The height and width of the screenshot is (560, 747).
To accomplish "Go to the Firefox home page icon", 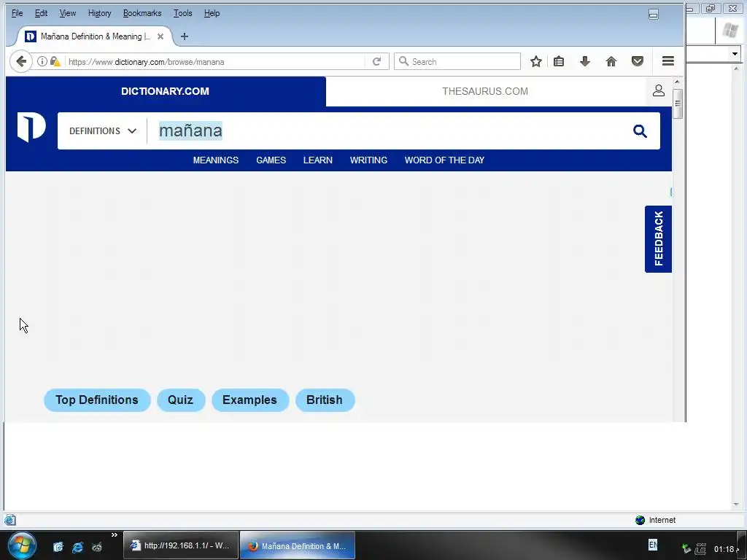I will point(611,61).
